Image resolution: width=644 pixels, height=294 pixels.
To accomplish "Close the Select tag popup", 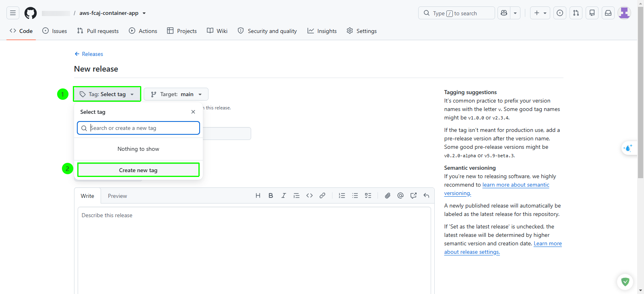I will (x=193, y=112).
